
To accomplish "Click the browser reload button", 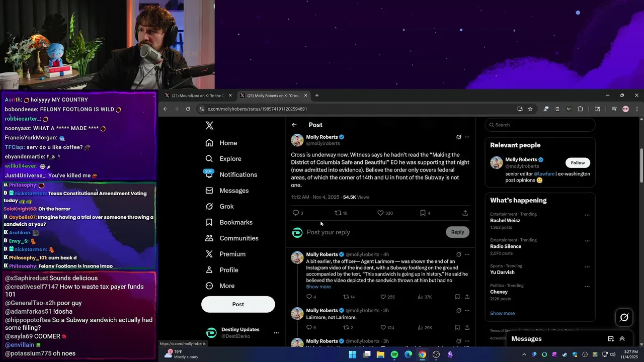I will coord(188,109).
